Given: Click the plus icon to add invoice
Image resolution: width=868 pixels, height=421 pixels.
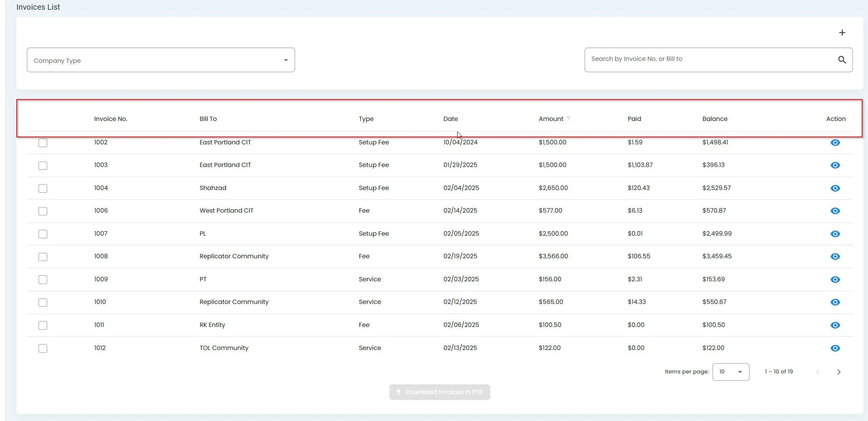Looking at the screenshot, I should [842, 33].
